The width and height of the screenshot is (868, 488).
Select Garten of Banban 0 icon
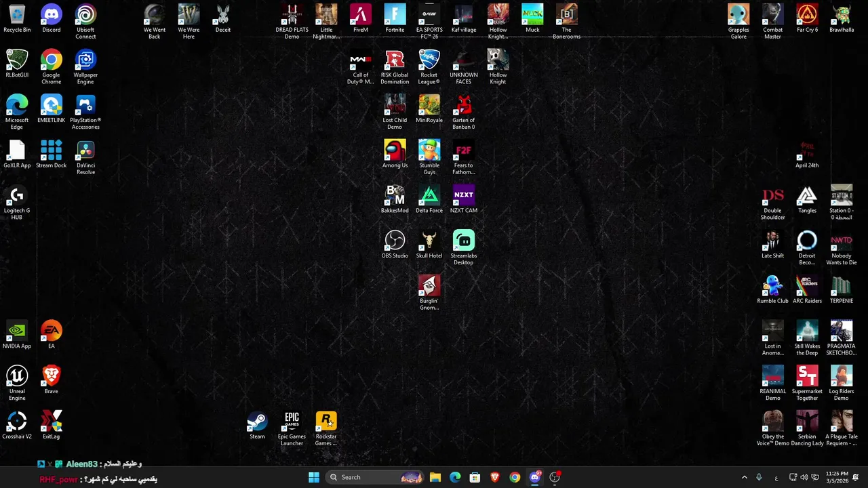click(x=464, y=113)
